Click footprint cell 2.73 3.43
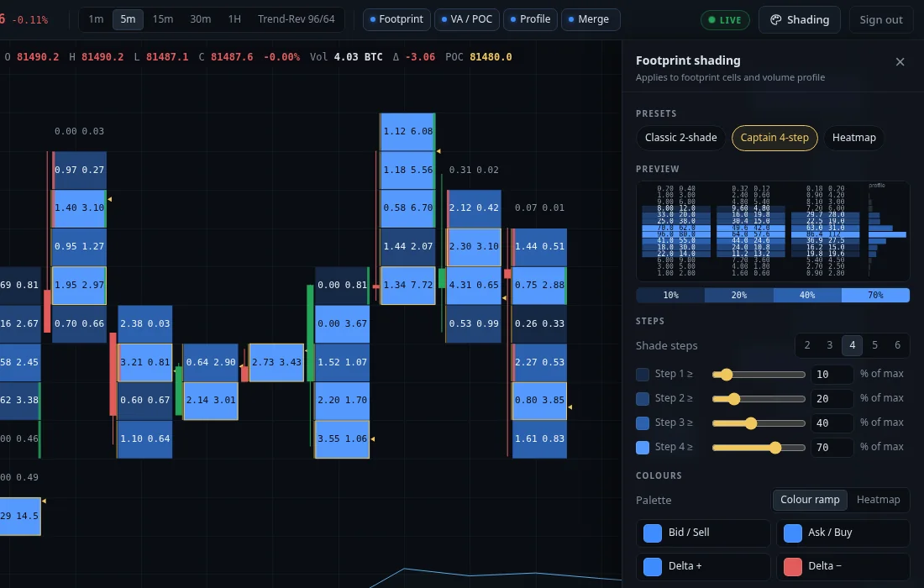924x588 pixels. (276, 362)
